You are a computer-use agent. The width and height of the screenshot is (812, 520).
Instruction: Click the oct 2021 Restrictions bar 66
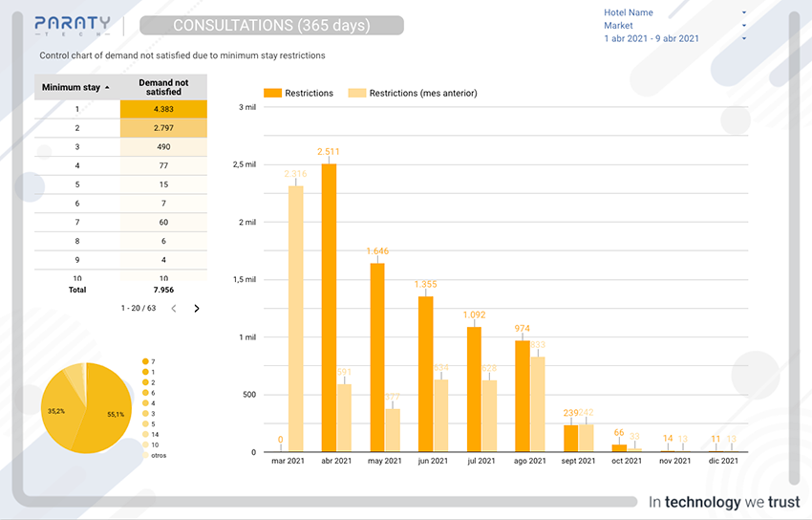pos(619,448)
